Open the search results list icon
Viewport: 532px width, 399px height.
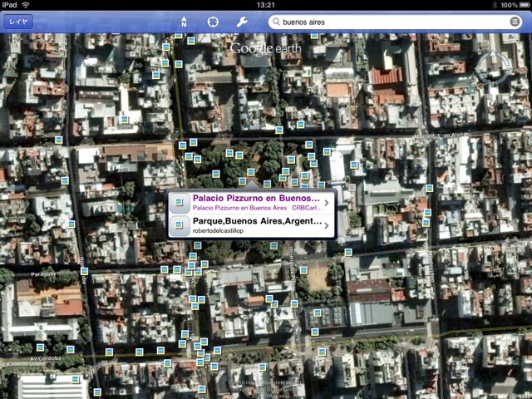[515, 22]
